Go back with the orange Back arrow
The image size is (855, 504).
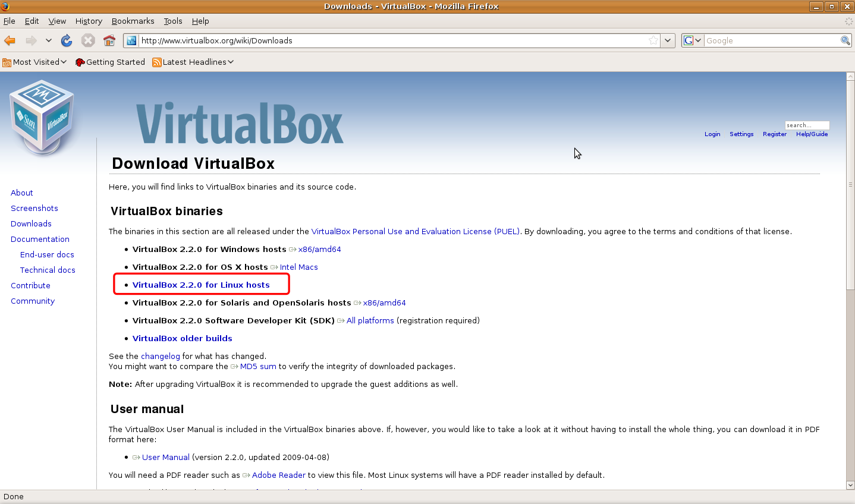(x=10, y=40)
